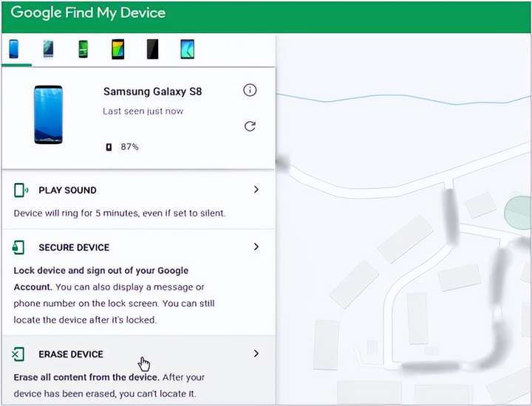Click the ERASE DEVICE option label
532x406 pixels.
pyautogui.click(x=71, y=354)
